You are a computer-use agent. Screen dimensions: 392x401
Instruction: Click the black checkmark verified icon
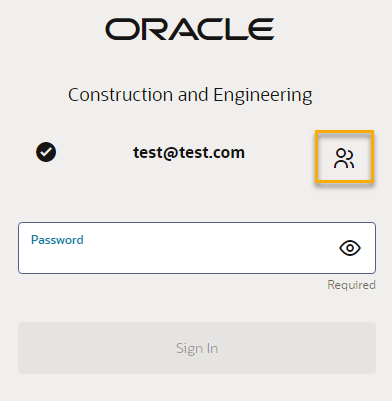46,152
